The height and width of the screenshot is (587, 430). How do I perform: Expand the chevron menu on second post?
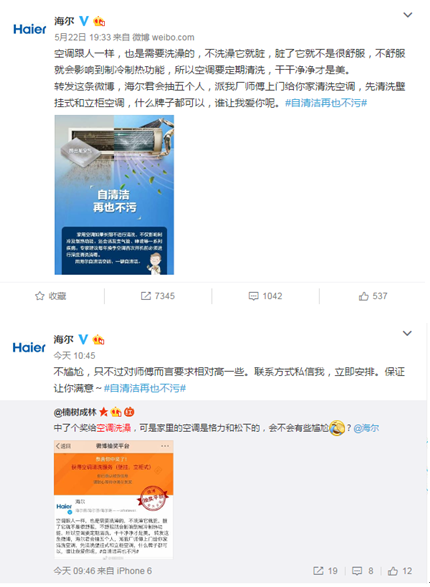[x=407, y=333]
